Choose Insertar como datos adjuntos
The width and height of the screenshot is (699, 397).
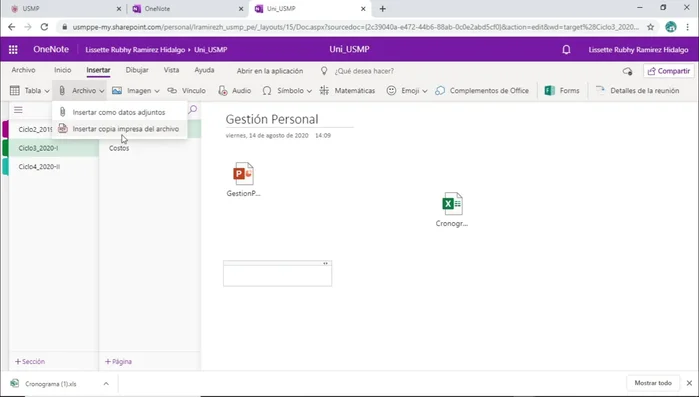click(119, 112)
